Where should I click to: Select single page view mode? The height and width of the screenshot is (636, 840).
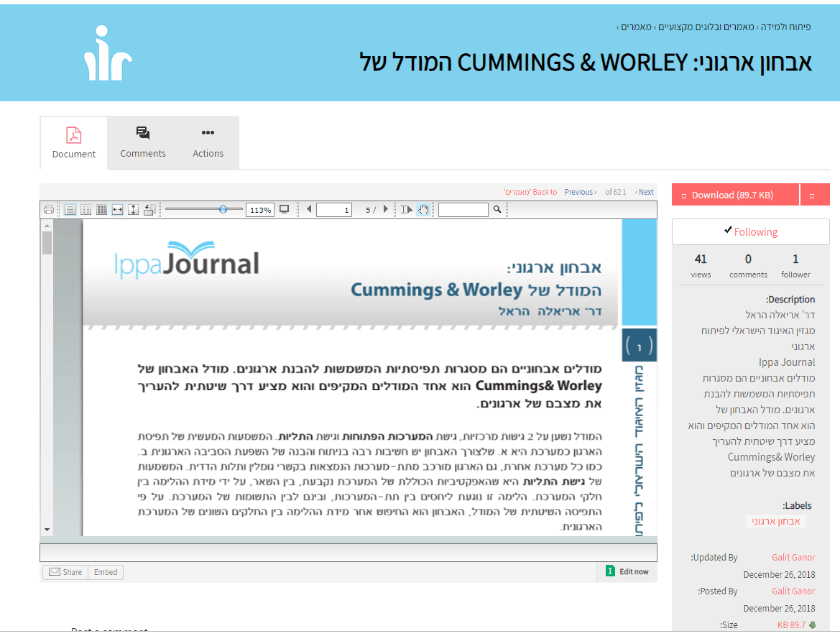70,210
